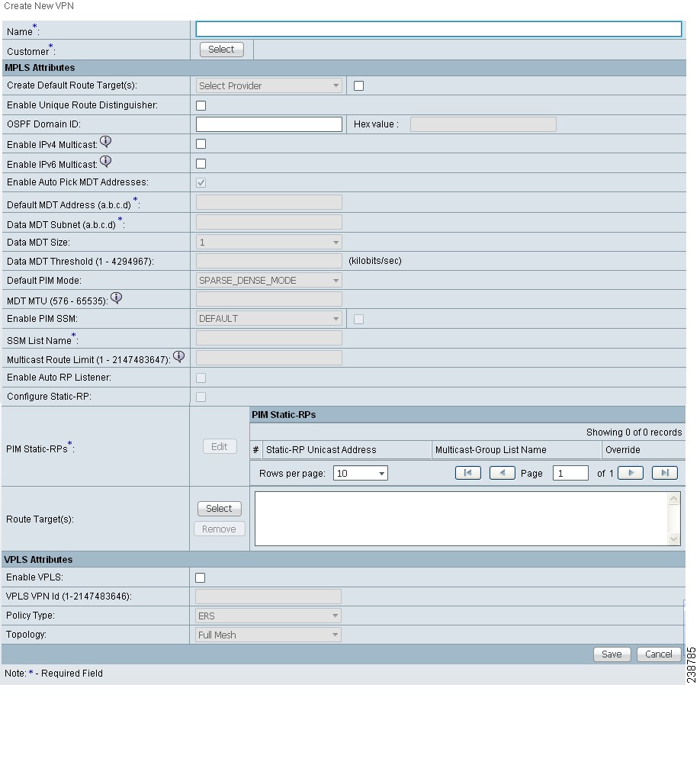Toggle Configure Static-RP checkbox
This screenshot has height=762, width=700.
[201, 397]
